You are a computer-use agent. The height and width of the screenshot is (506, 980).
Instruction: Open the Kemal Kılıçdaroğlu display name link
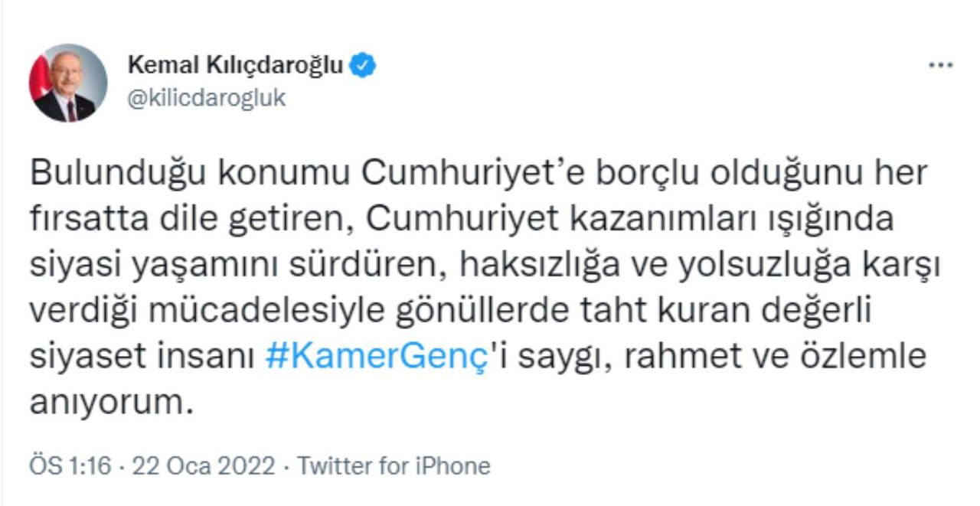pyautogui.click(x=235, y=67)
